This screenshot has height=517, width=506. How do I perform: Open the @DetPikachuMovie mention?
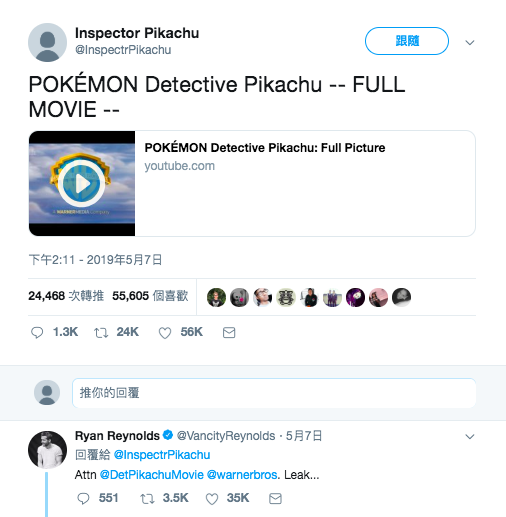coord(152,475)
